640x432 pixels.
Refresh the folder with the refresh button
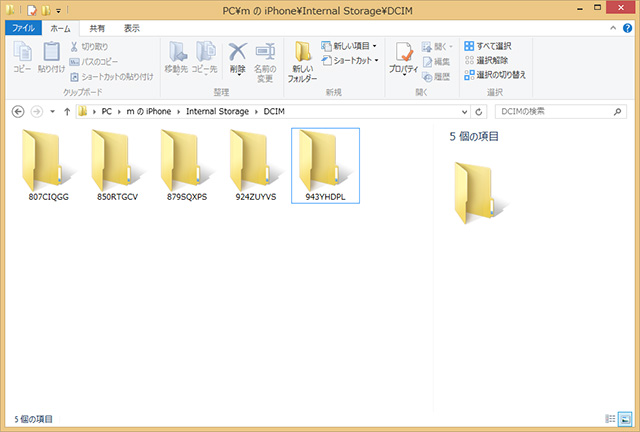(479, 112)
